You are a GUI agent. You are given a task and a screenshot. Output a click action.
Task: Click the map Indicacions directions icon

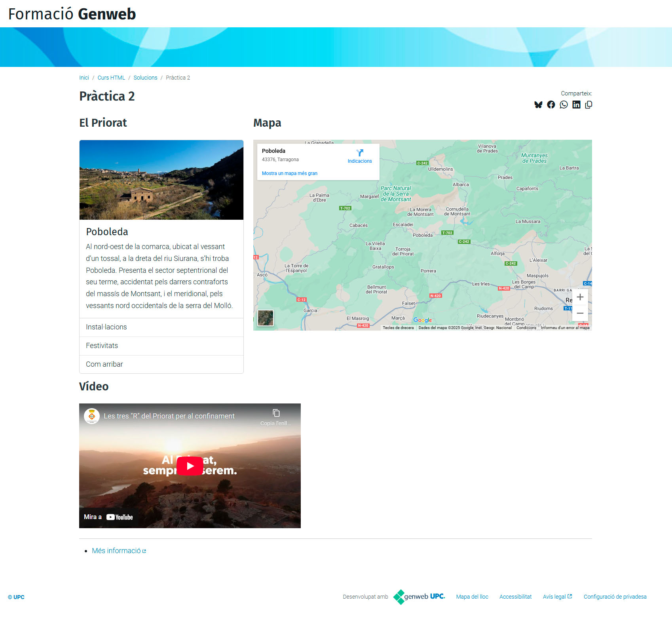(360, 153)
